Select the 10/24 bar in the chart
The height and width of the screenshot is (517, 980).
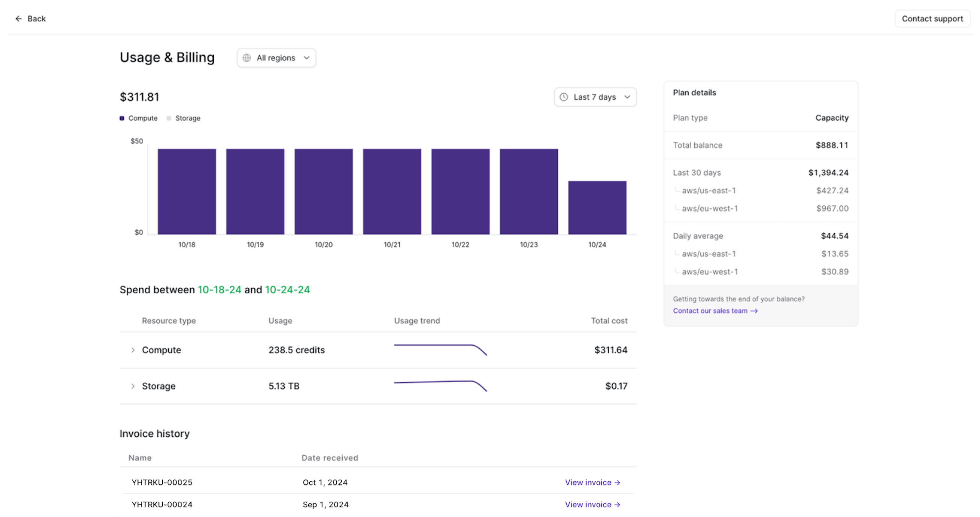tap(597, 208)
